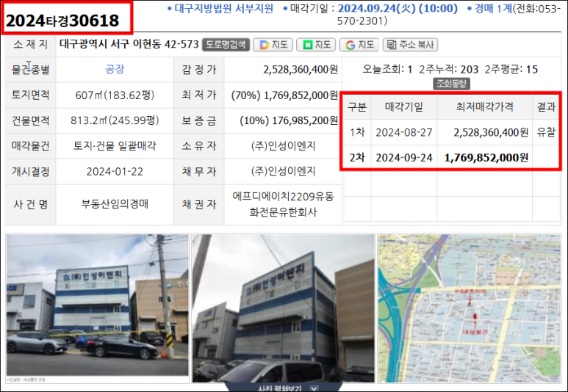
Task: Select the minimum price (70%) 1,769,852,000원
Action: (x=284, y=95)
